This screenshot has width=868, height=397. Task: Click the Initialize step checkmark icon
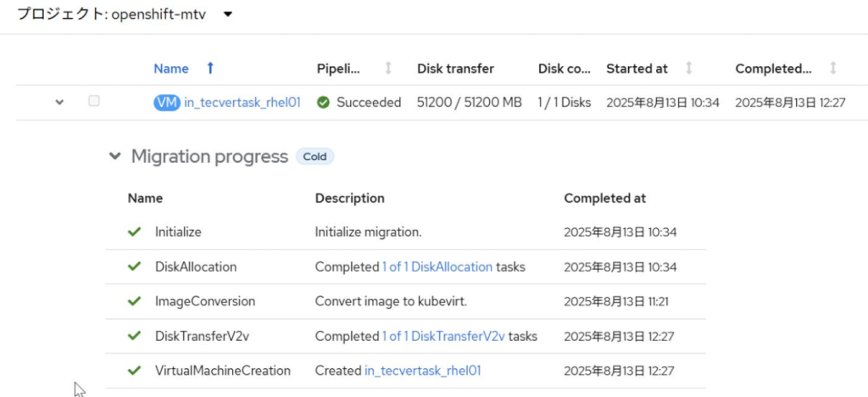(134, 232)
